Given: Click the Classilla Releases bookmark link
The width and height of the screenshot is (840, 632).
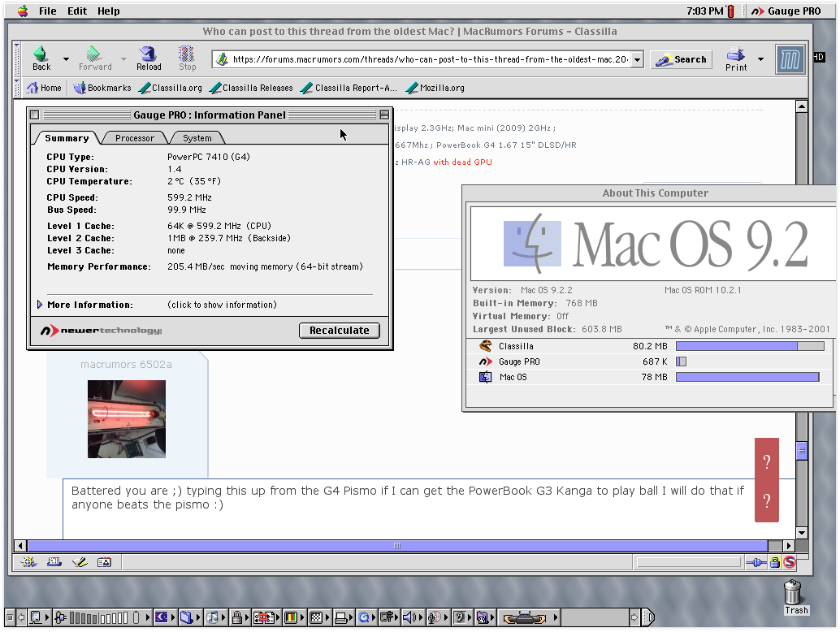Looking at the screenshot, I should (x=251, y=88).
